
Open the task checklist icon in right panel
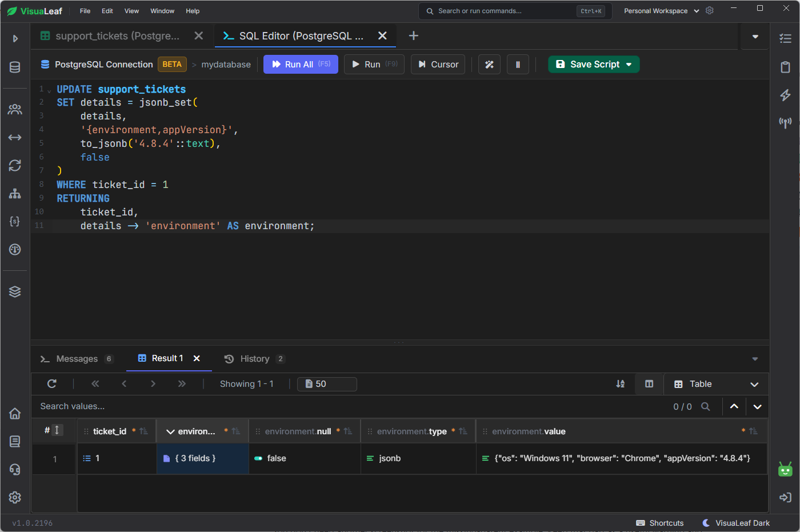click(x=785, y=38)
